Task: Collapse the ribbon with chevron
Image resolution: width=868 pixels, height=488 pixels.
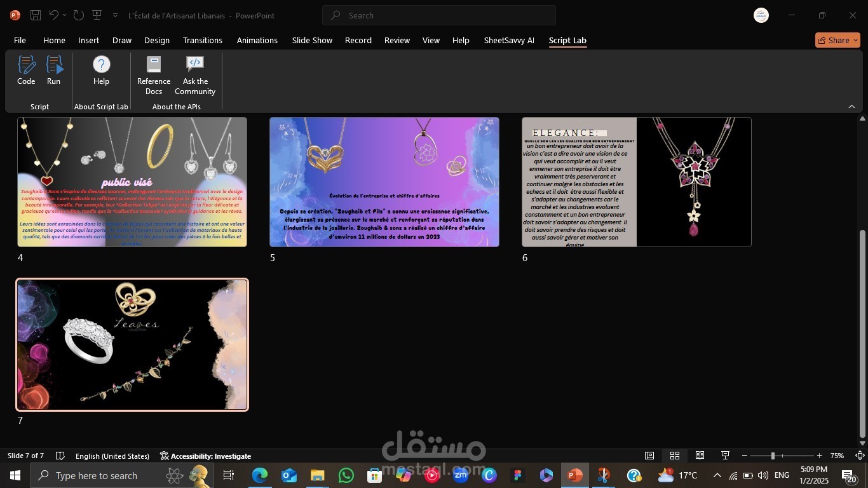Action: tap(851, 106)
